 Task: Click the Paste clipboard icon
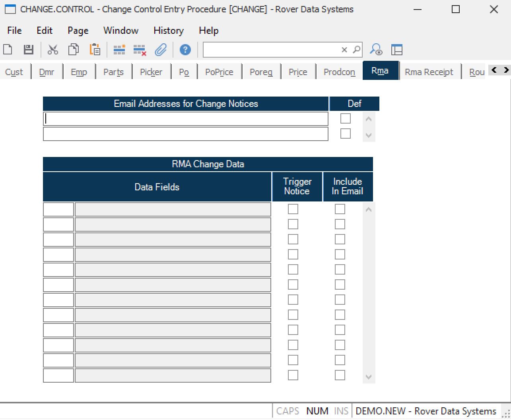(x=95, y=50)
